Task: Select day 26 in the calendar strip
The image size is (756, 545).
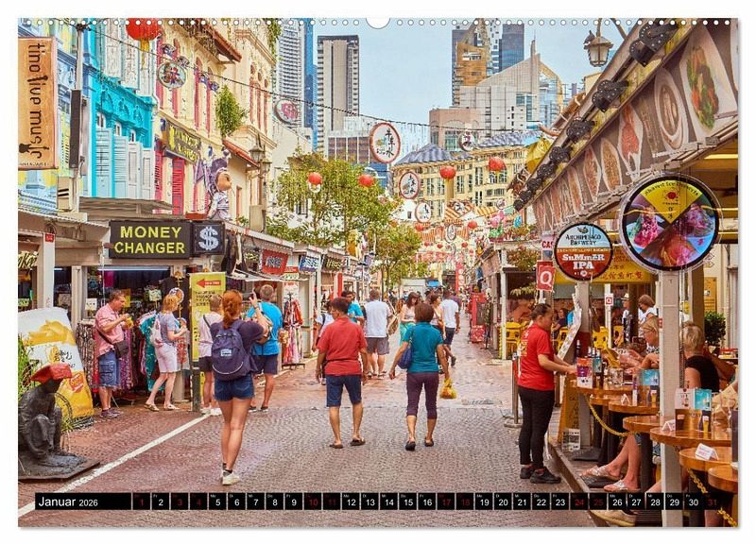Action: coord(618,502)
